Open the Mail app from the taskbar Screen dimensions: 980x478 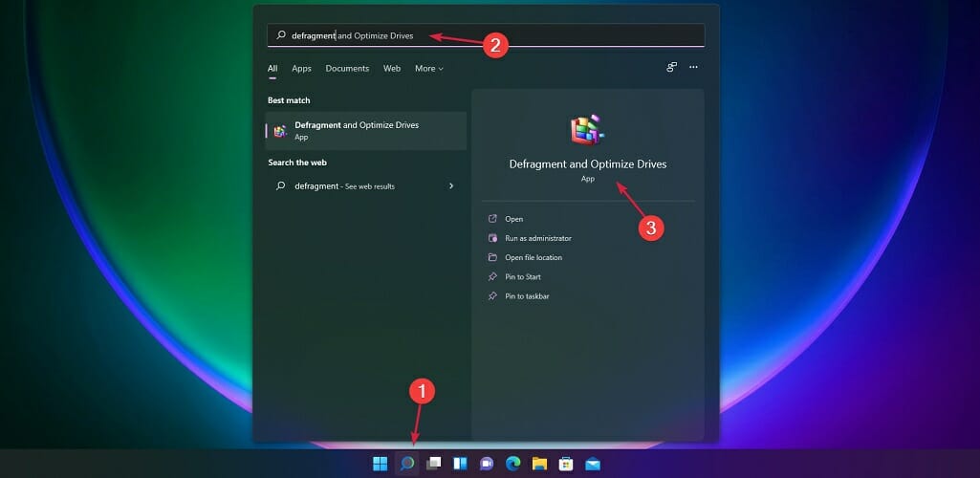tap(593, 464)
